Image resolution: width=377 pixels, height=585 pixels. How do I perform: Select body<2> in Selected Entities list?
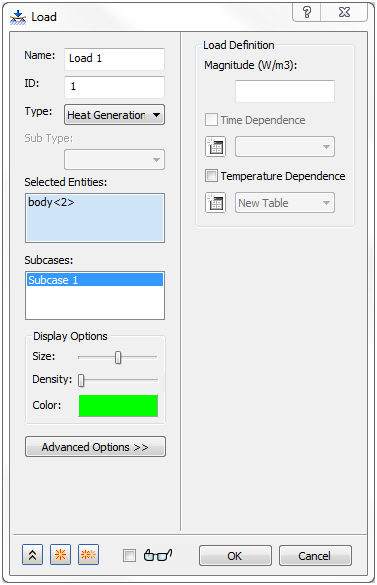51,202
